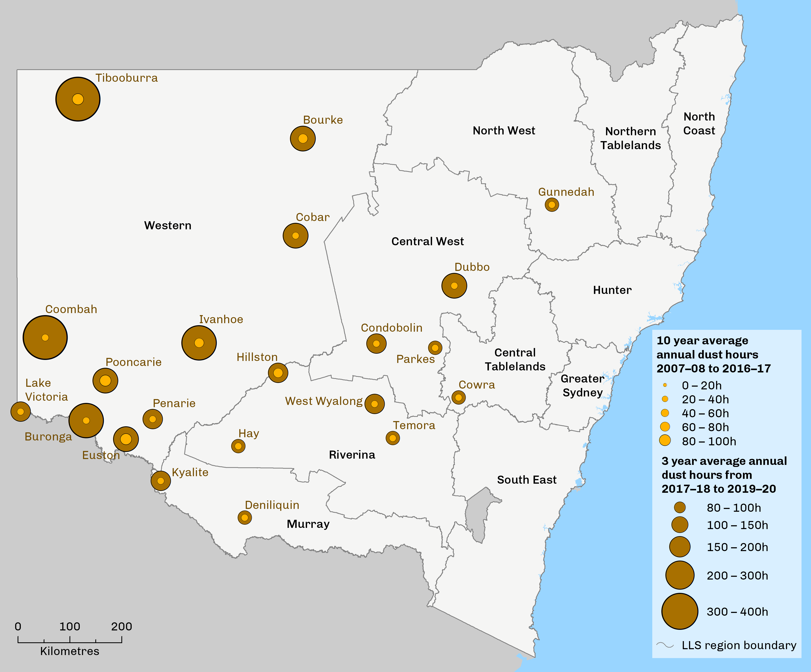Click the LLS region boundary legend line

point(665,645)
